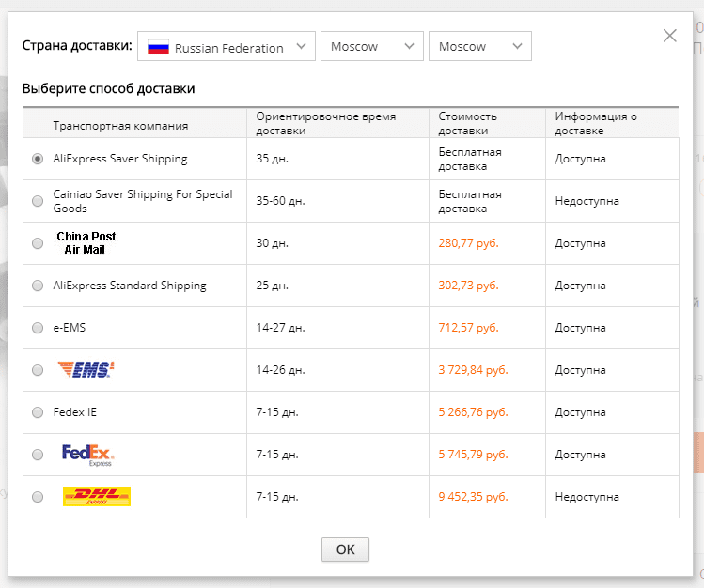Choose the Fedex IE radio button
The width and height of the screenshot is (704, 588).
(38, 412)
